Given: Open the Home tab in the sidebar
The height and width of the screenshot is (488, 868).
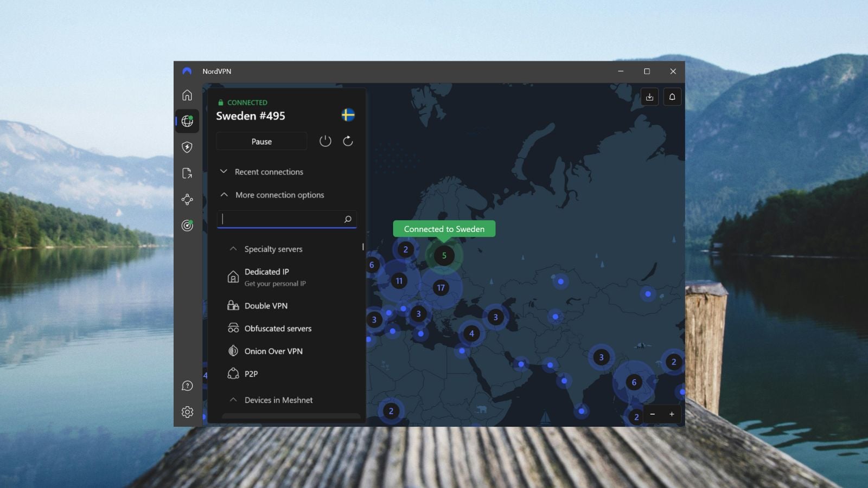Looking at the screenshot, I should [x=187, y=95].
